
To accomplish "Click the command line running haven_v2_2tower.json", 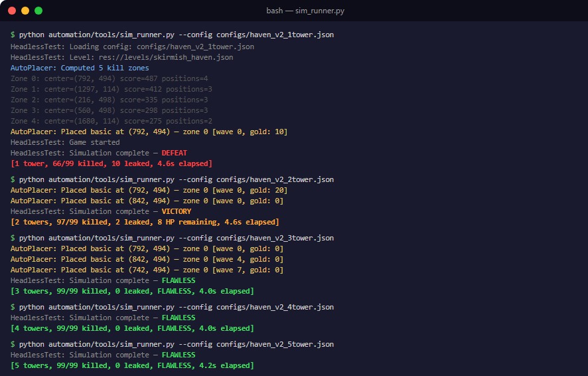I will click(172, 180).
